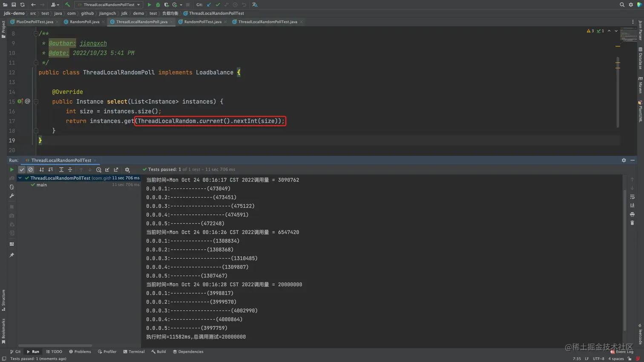Viewport: 644px width, 362px height.
Task: Select the main test in the tree
Action: (x=42, y=185)
